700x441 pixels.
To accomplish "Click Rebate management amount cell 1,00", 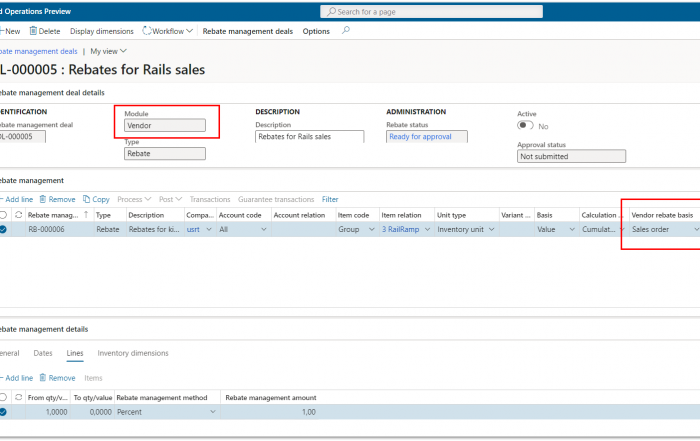I will [270, 412].
